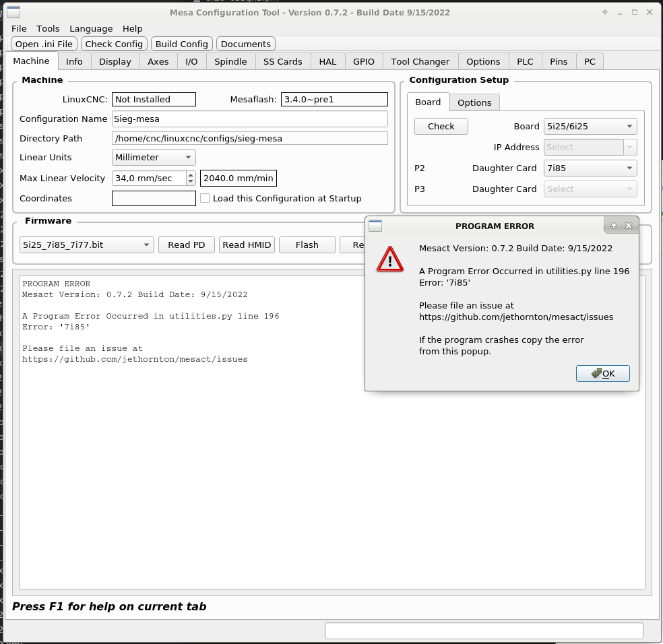
Task: Switch to the HAL tab
Action: tap(327, 62)
